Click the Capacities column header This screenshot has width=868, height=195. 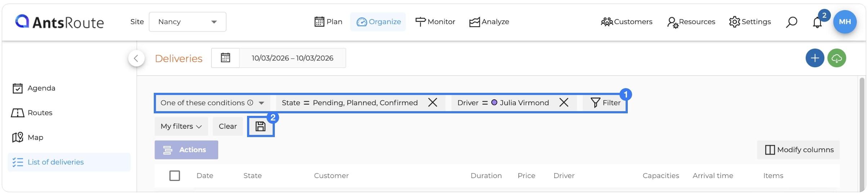(x=661, y=176)
